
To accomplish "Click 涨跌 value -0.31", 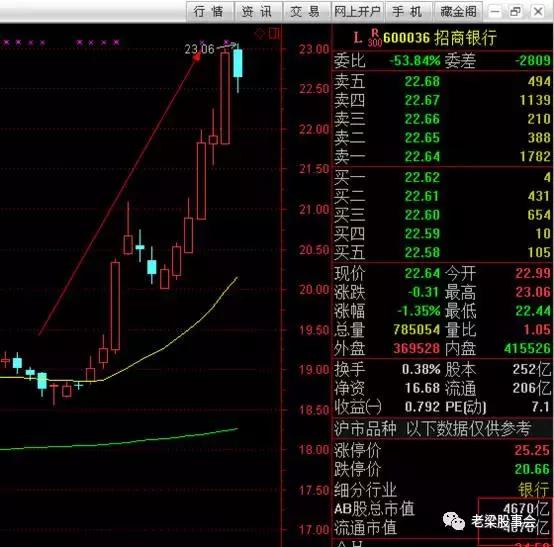I will pos(424,292).
